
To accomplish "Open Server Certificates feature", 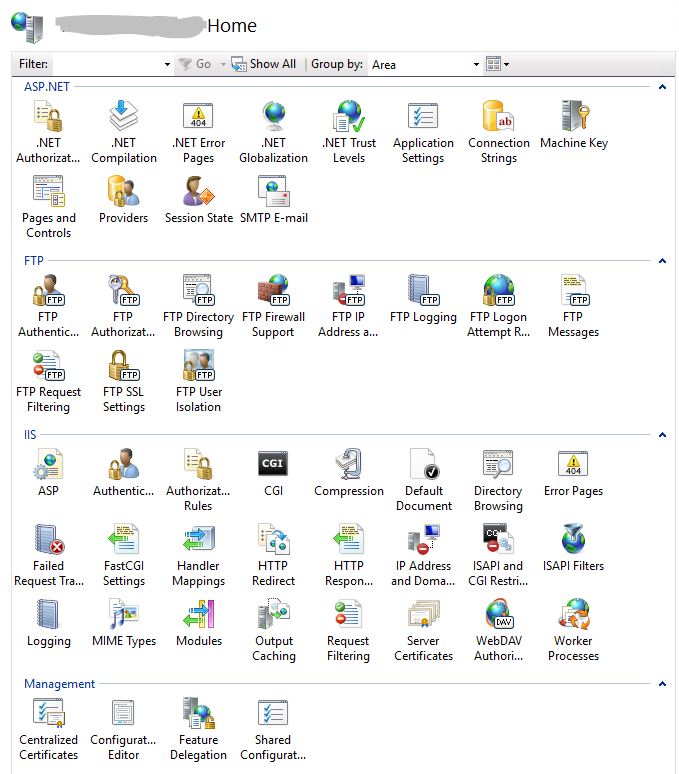I will 423,630.
